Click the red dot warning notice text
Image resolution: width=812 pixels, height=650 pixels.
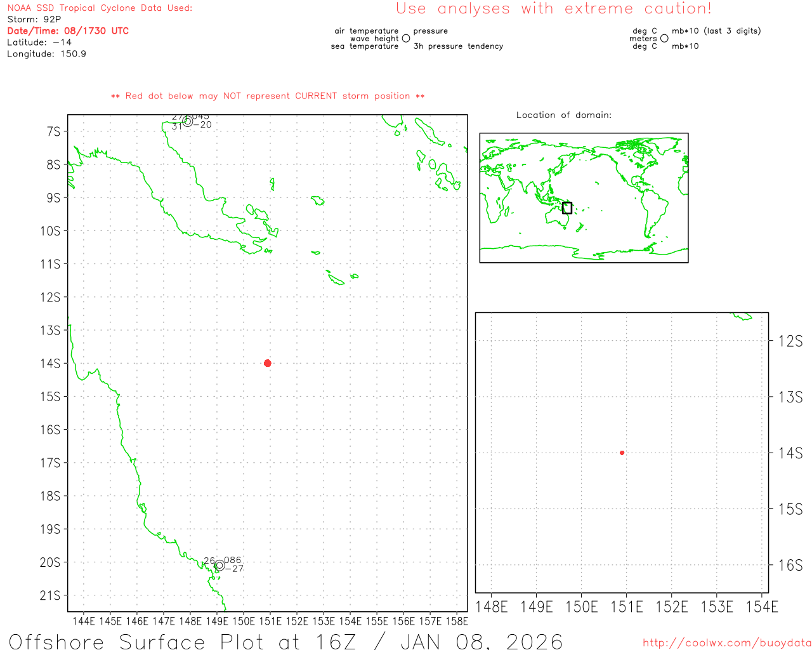point(268,96)
